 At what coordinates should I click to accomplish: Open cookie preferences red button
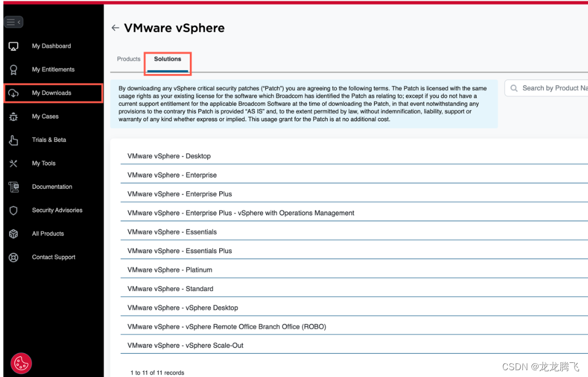point(21,363)
